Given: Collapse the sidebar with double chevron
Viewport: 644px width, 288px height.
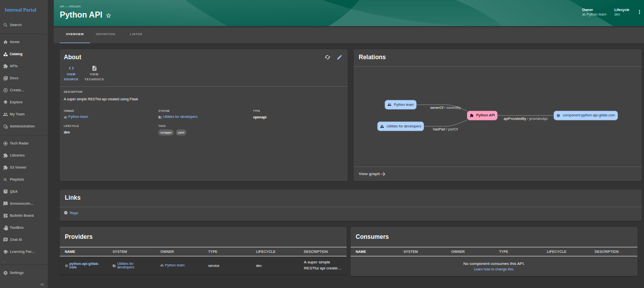Looking at the screenshot, I should click(x=42, y=284).
